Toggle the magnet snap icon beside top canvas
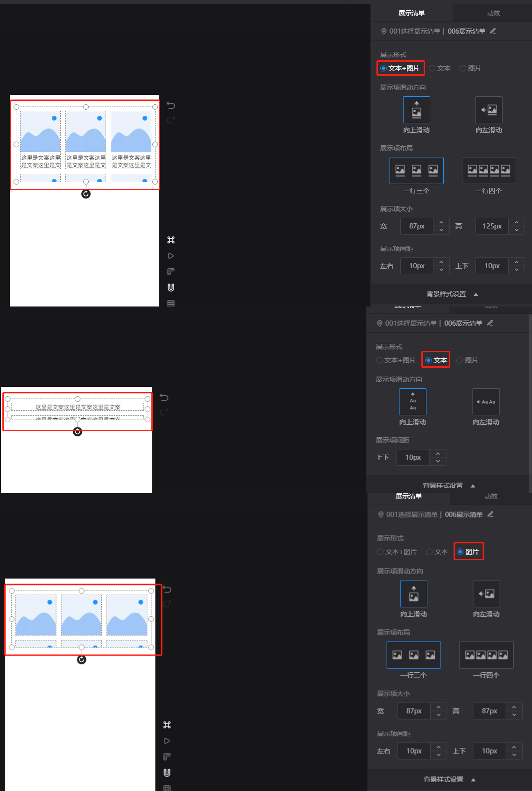Image resolution: width=532 pixels, height=791 pixels. (x=171, y=287)
